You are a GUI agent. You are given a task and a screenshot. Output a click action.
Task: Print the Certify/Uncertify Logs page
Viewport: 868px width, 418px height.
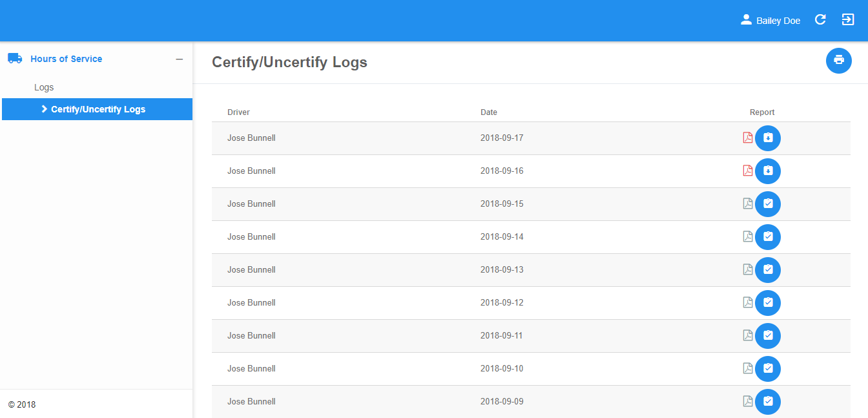[x=839, y=61]
